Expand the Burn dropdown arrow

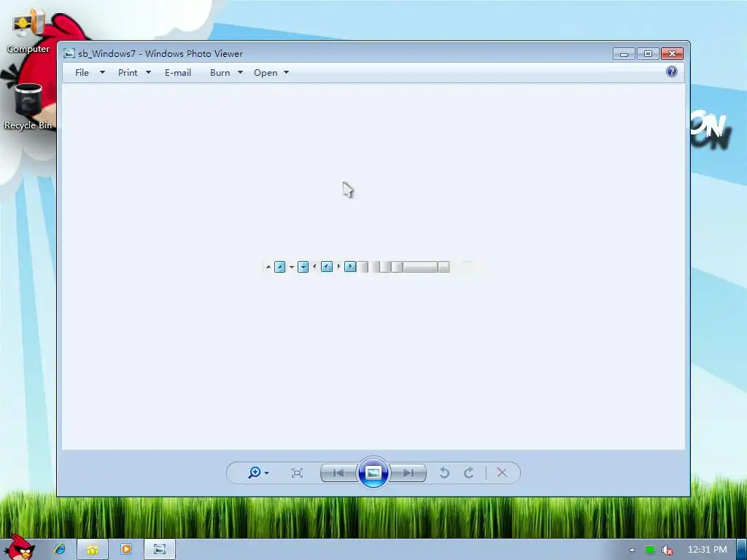[240, 72]
